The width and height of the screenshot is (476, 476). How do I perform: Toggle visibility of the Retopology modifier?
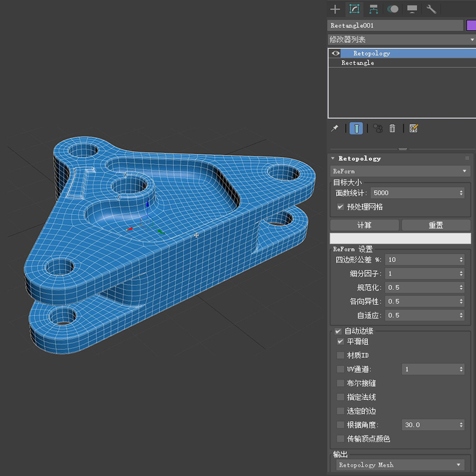[335, 53]
